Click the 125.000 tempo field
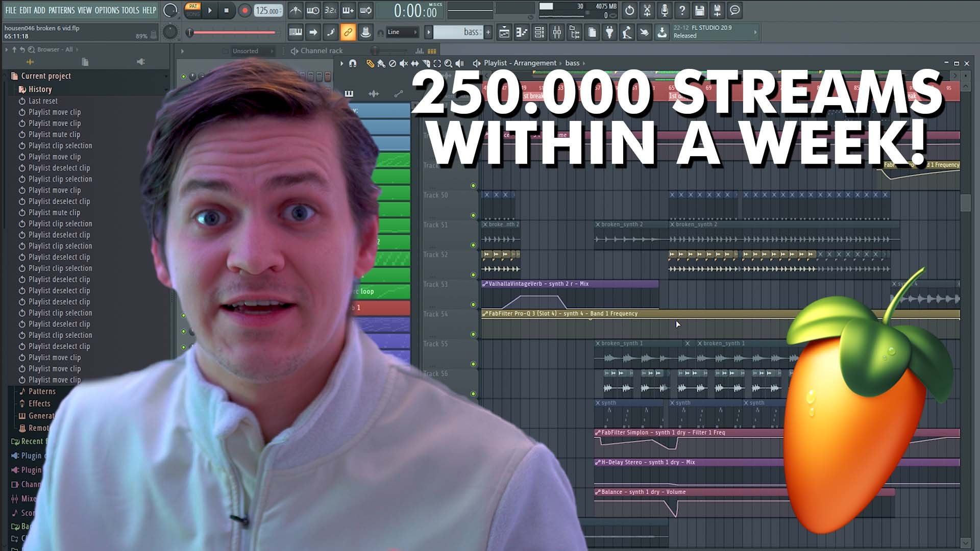This screenshot has width=980, height=551. click(267, 11)
